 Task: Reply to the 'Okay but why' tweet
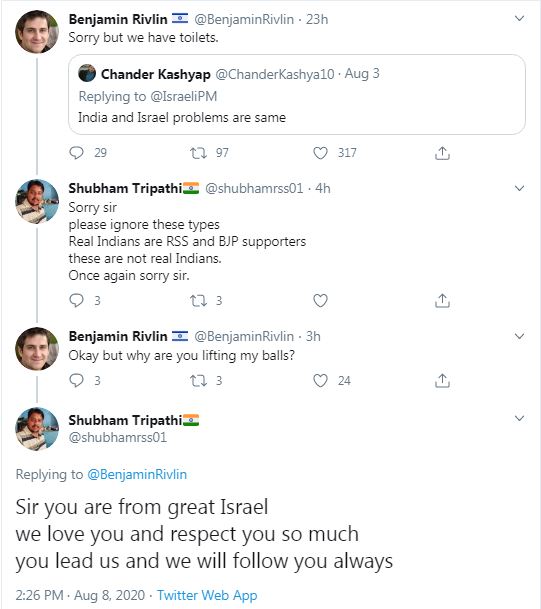coord(76,380)
